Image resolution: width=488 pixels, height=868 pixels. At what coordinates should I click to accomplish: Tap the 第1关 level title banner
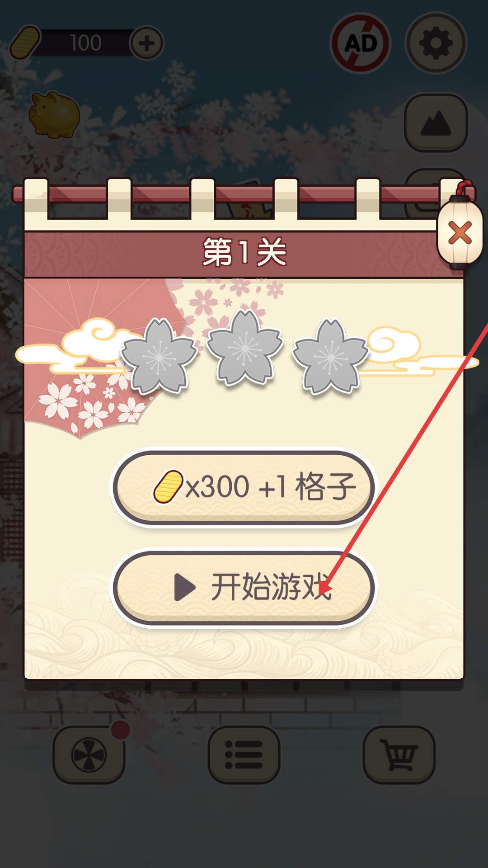244,253
